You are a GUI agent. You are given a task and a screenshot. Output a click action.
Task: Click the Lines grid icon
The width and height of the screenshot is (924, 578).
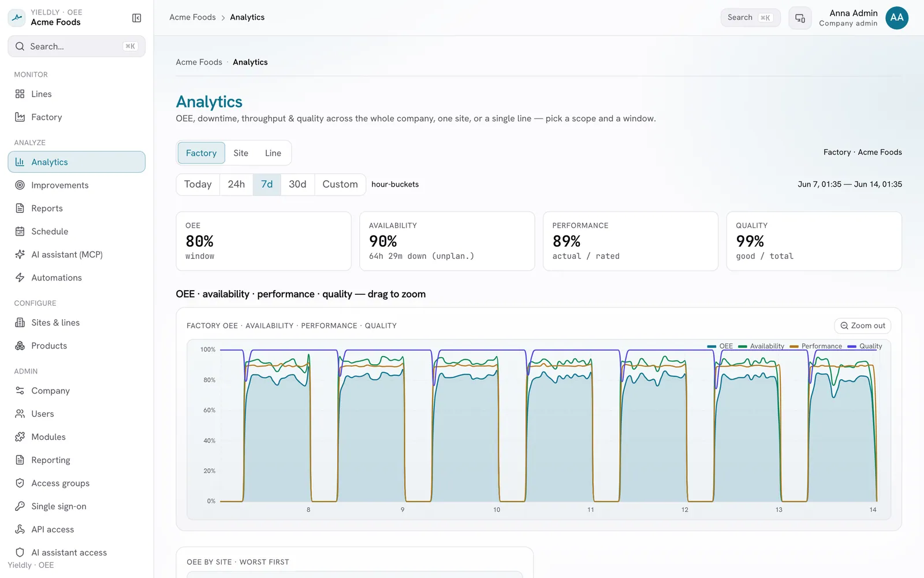click(20, 94)
